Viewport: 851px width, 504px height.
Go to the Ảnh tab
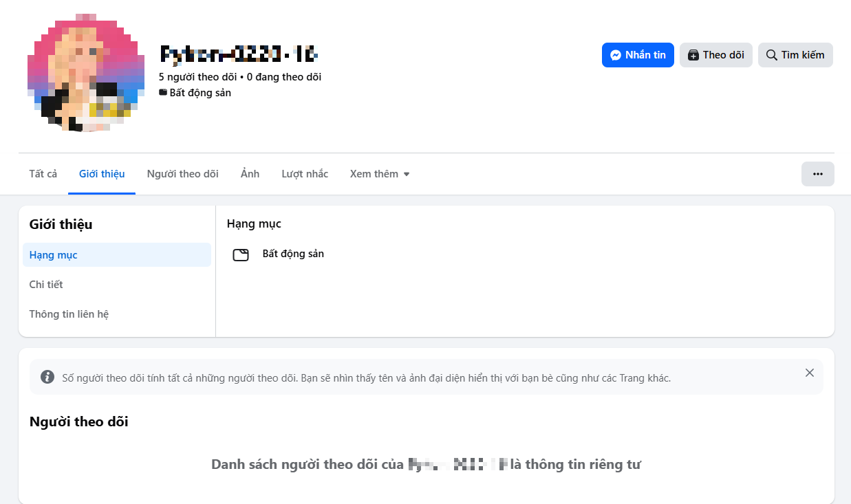click(x=250, y=174)
